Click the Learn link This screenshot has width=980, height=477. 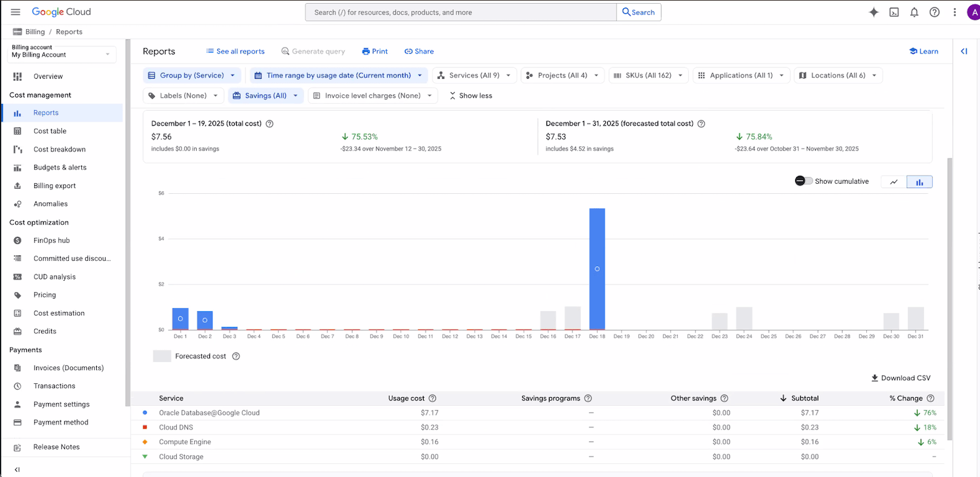[923, 51]
